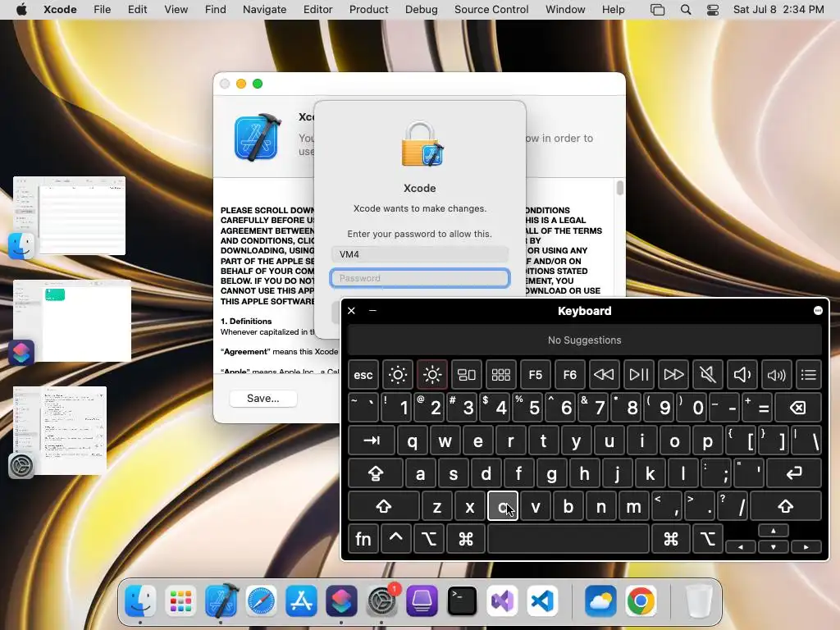Click the VM4 username field

click(x=419, y=254)
